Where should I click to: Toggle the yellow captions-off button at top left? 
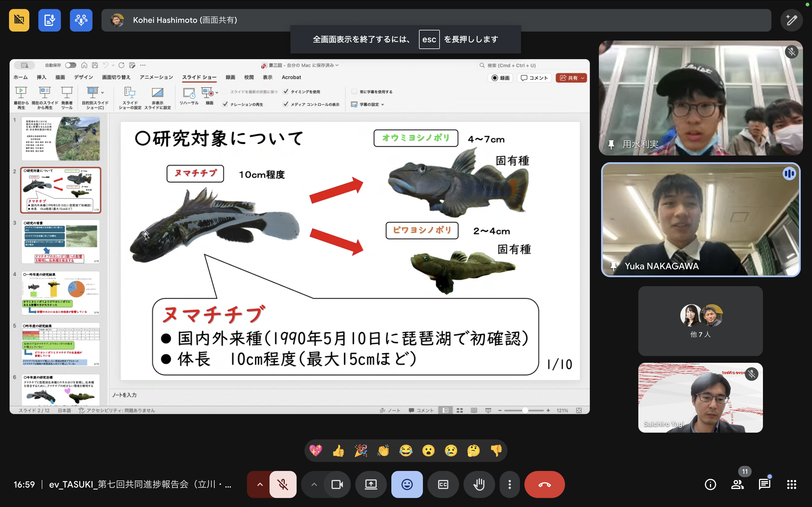pyautogui.click(x=19, y=20)
